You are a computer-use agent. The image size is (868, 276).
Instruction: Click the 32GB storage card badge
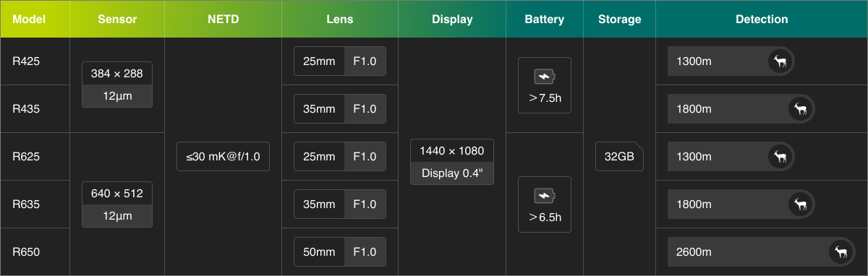coord(619,157)
